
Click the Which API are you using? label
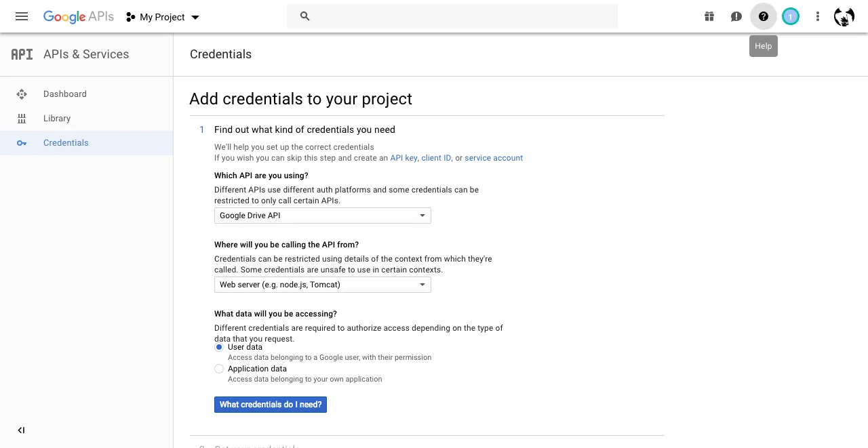[261, 176]
